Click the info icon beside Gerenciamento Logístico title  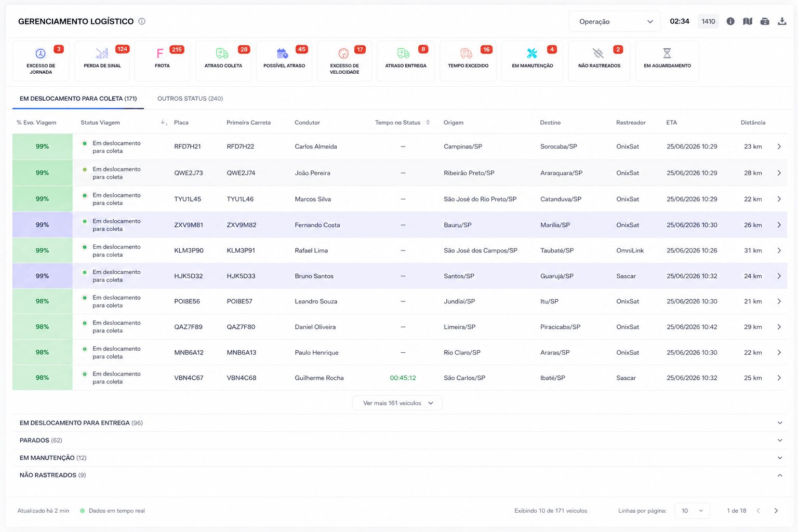pos(142,21)
